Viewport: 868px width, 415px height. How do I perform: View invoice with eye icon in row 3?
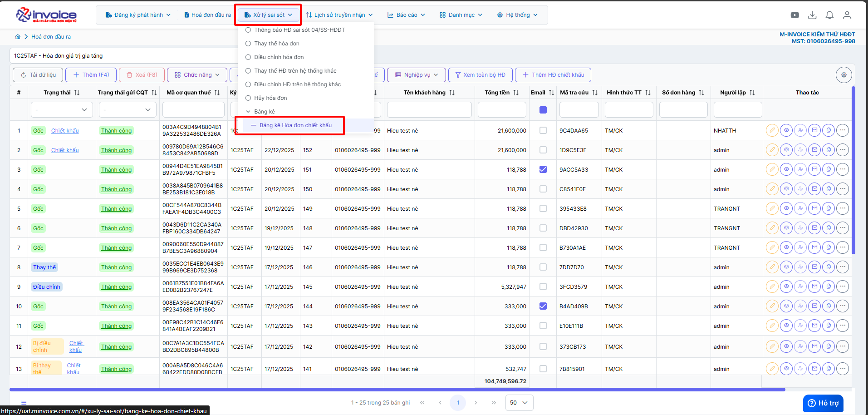pos(786,170)
